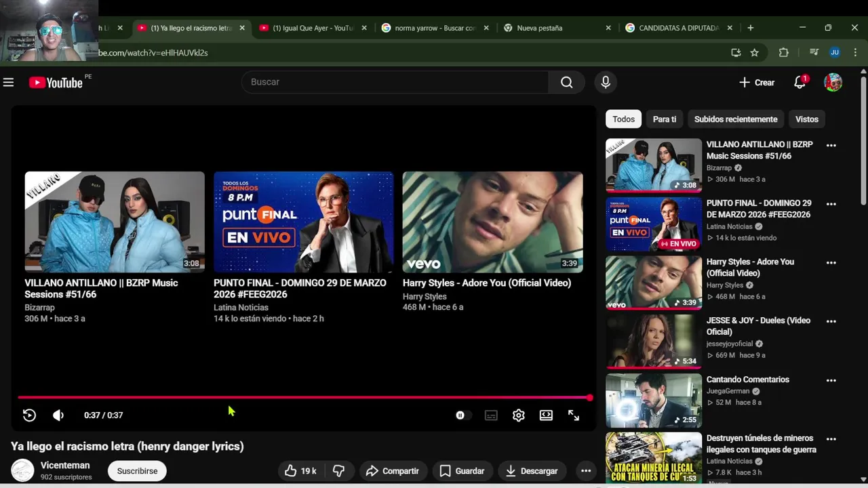This screenshot has width=868, height=488.
Task: Switch to theater mode
Action: (546, 415)
